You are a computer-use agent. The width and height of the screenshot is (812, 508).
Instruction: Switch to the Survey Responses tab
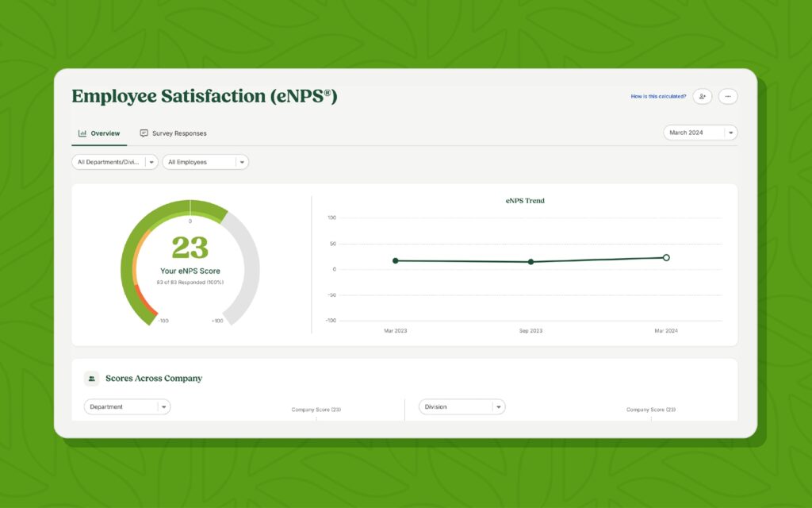[x=173, y=133]
